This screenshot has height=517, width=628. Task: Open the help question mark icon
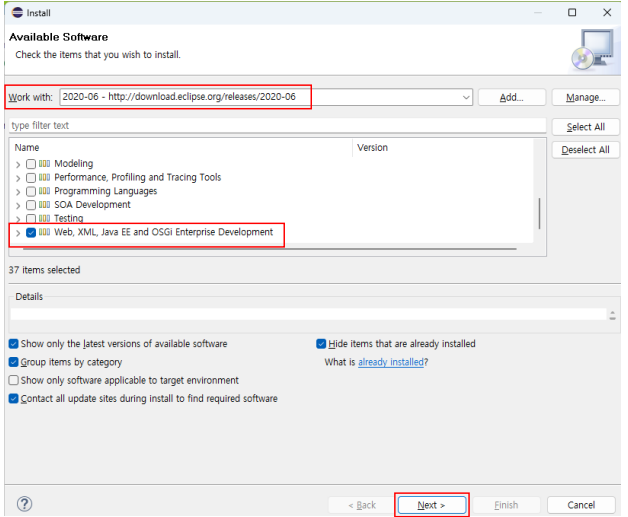coord(25,504)
